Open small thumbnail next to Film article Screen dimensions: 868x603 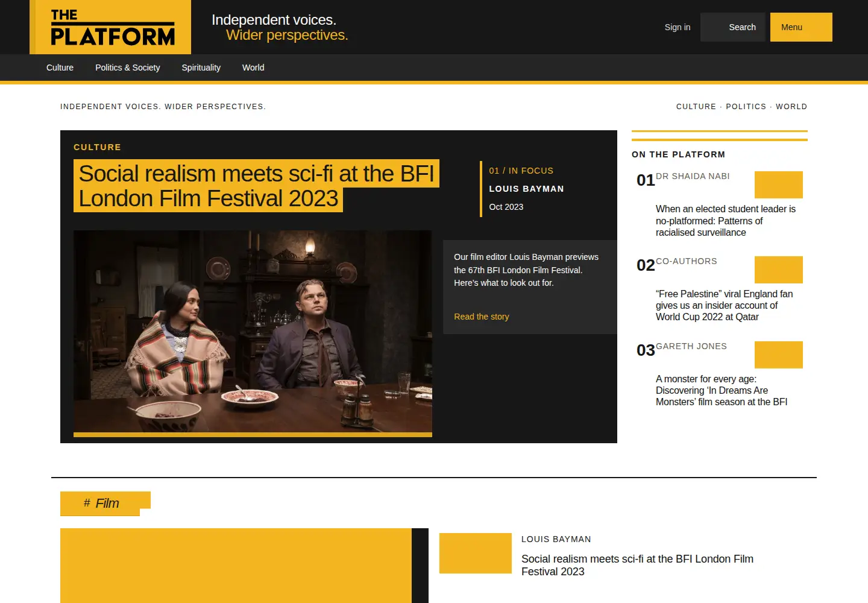click(x=476, y=553)
